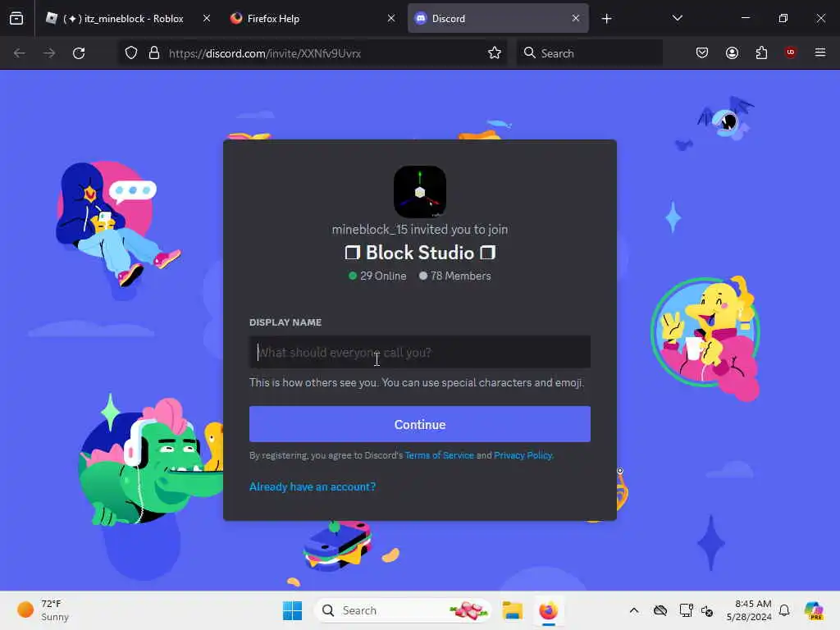The image size is (840, 630).
Task: Open tracking protection shield info
Action: point(131,53)
